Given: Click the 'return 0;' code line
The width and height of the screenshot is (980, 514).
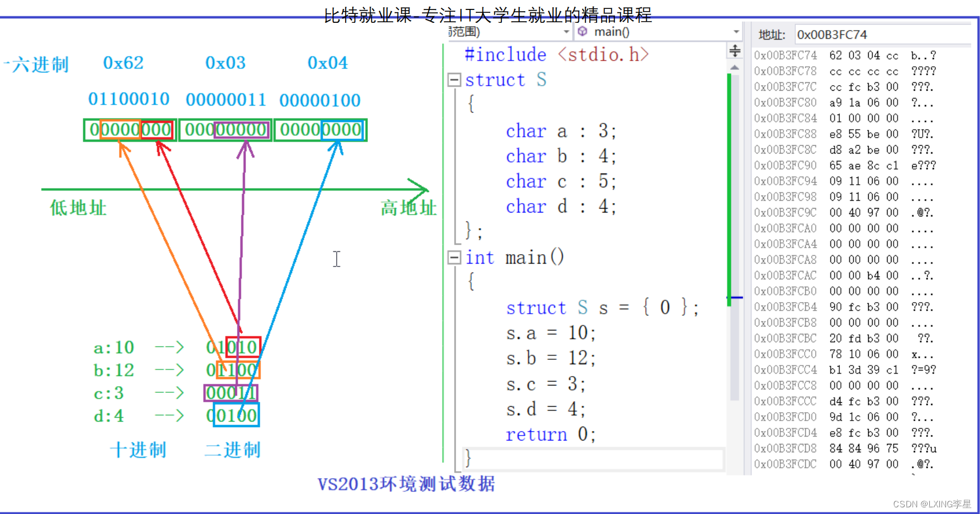Looking at the screenshot, I should pyautogui.click(x=551, y=434).
